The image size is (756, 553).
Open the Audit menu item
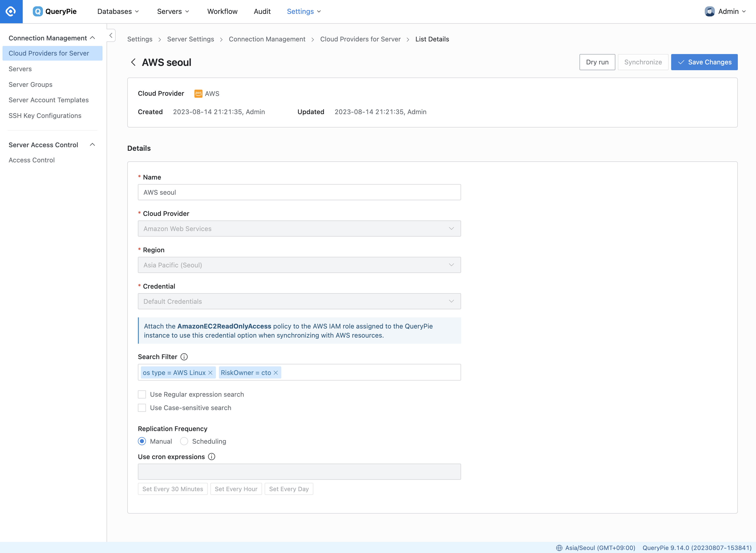(x=262, y=11)
